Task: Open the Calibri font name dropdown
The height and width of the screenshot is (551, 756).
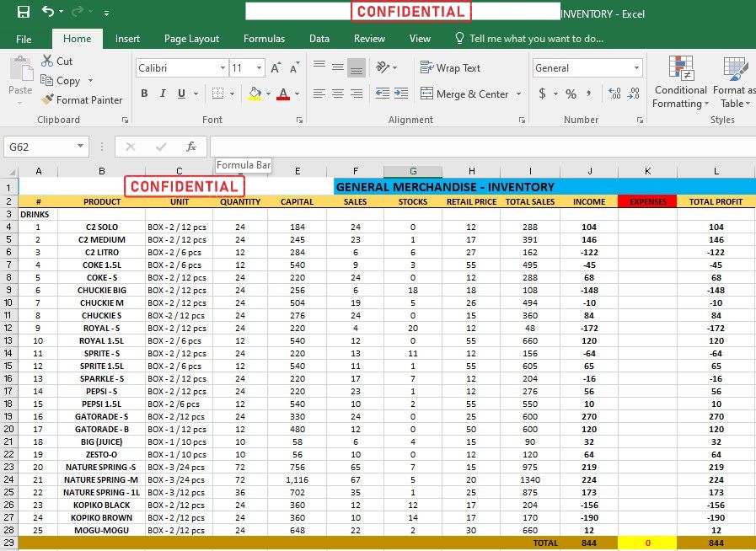Action: (223, 68)
